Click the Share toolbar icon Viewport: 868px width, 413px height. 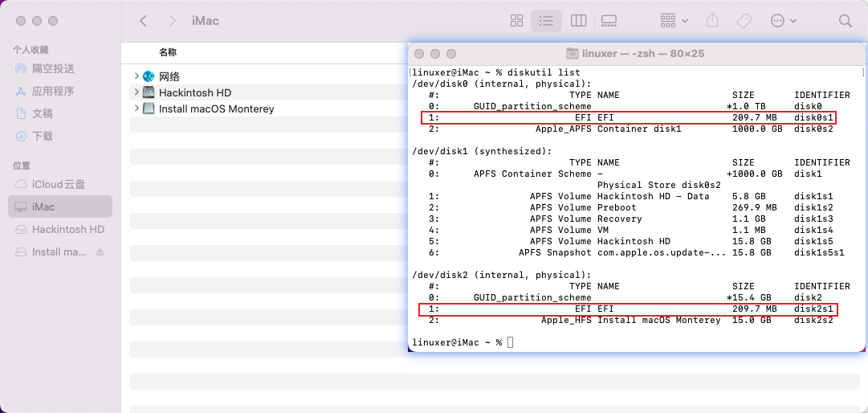712,21
